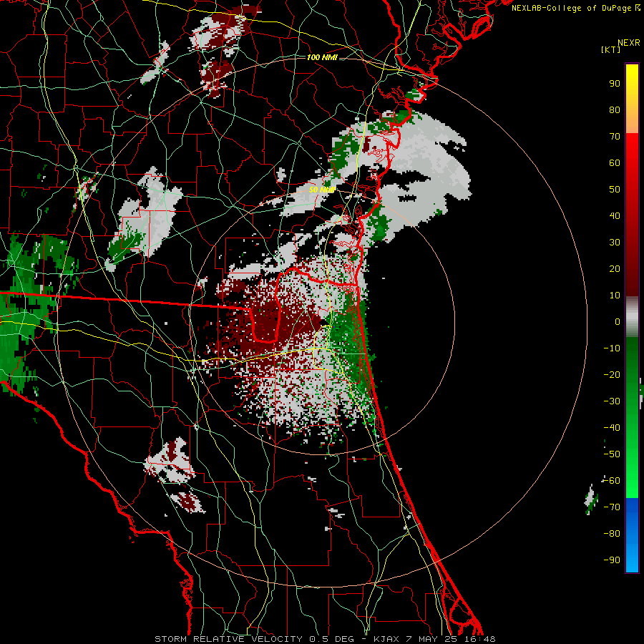Select the 40 value on the velocity scale

coord(615,216)
